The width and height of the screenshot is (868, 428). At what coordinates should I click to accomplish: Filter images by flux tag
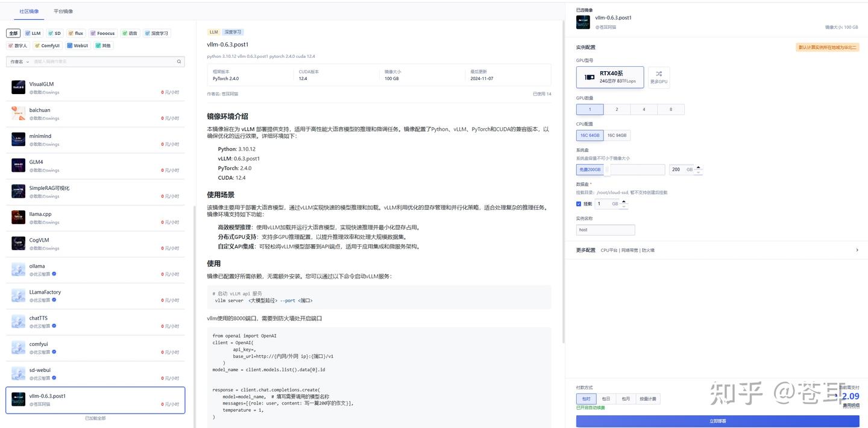coord(76,33)
